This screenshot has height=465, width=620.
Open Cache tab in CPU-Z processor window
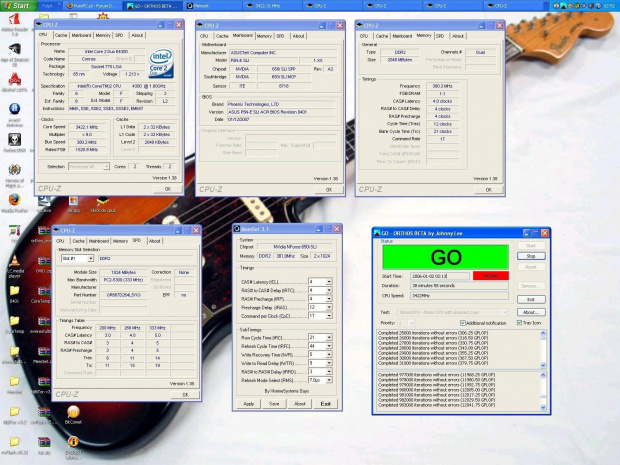[x=61, y=35]
